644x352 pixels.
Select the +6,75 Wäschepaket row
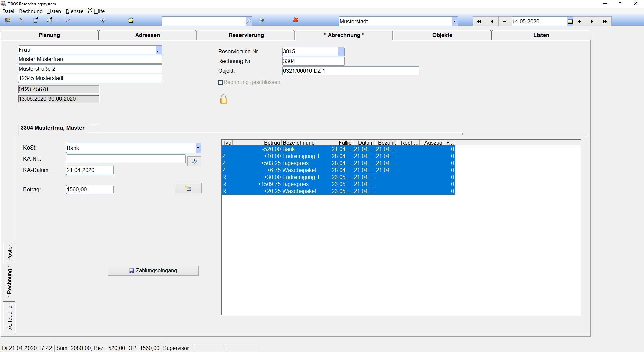coord(338,170)
